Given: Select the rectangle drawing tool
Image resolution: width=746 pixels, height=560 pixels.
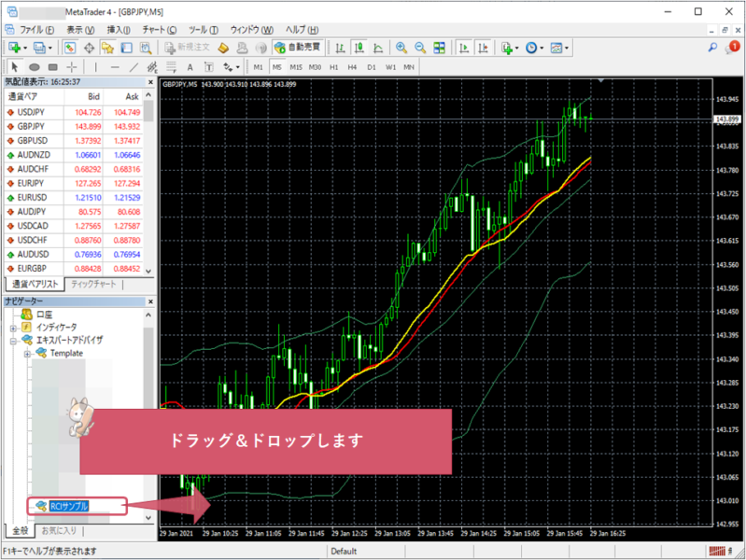Looking at the screenshot, I should click(x=53, y=67).
